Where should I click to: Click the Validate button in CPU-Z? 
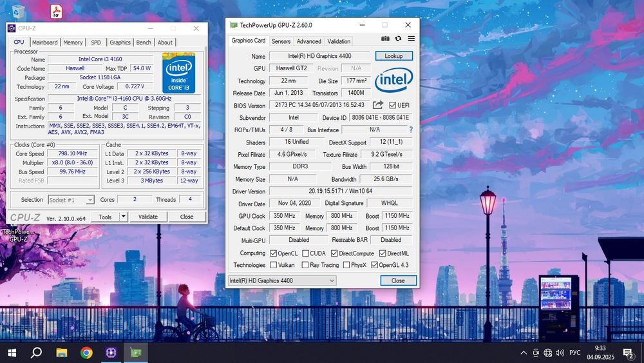pyautogui.click(x=148, y=217)
